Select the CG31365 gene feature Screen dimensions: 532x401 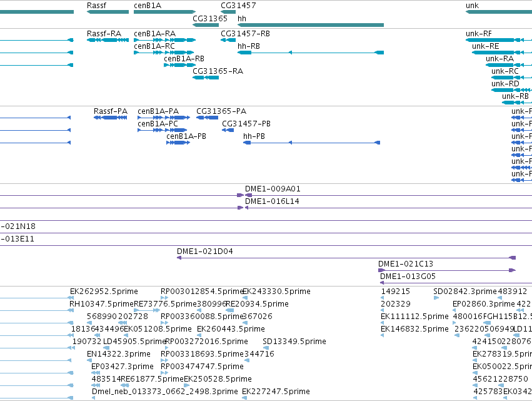[206, 25]
